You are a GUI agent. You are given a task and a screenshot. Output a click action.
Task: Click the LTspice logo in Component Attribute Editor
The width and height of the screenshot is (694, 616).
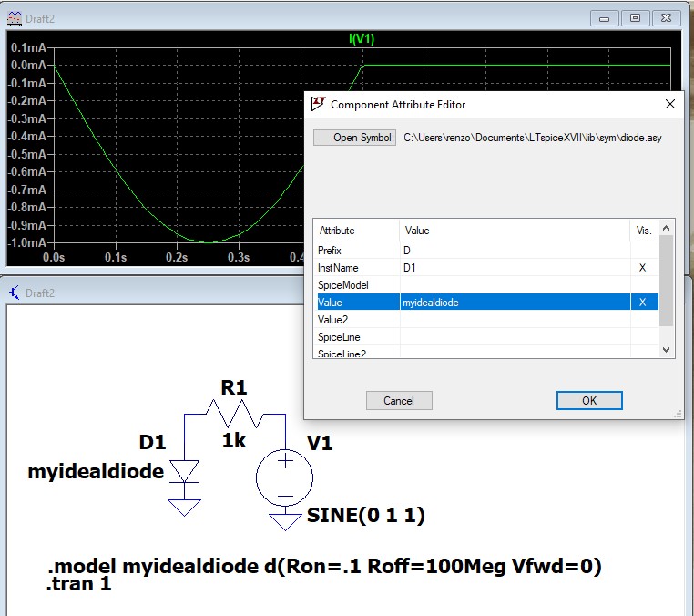click(x=318, y=104)
